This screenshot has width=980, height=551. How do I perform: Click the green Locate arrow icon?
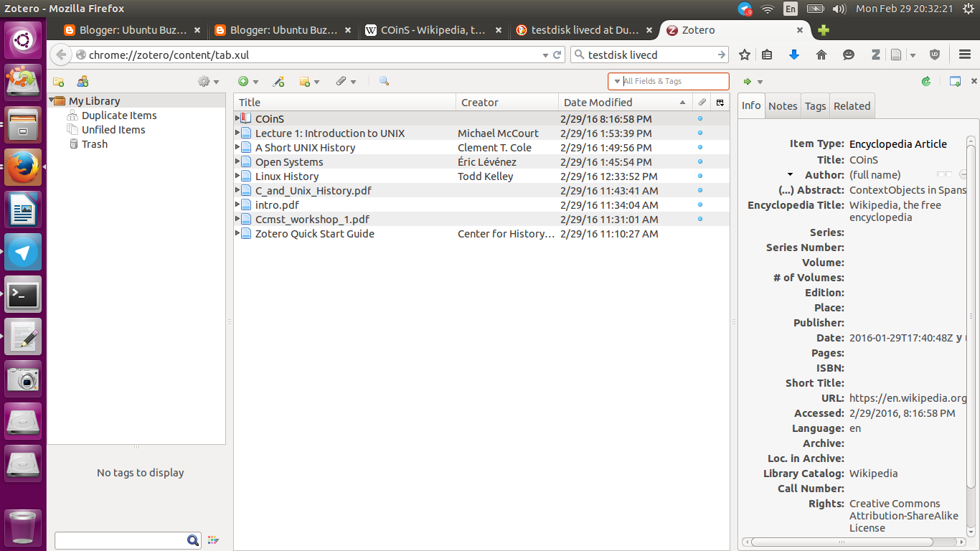pyautogui.click(x=747, y=81)
